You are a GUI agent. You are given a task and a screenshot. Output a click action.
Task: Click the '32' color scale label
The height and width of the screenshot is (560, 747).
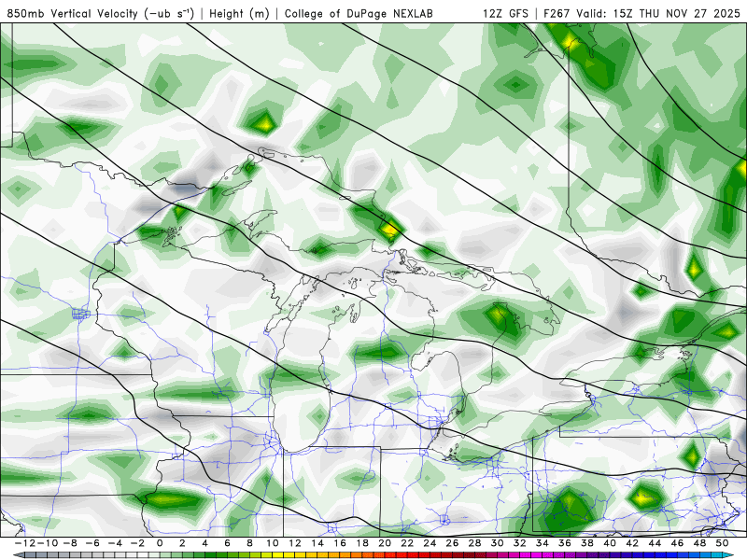point(520,543)
